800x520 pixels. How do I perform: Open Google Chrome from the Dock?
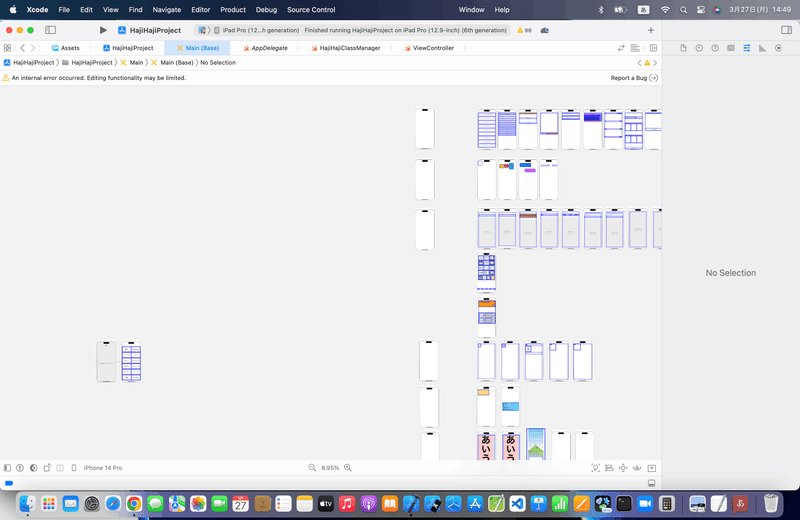pos(134,504)
